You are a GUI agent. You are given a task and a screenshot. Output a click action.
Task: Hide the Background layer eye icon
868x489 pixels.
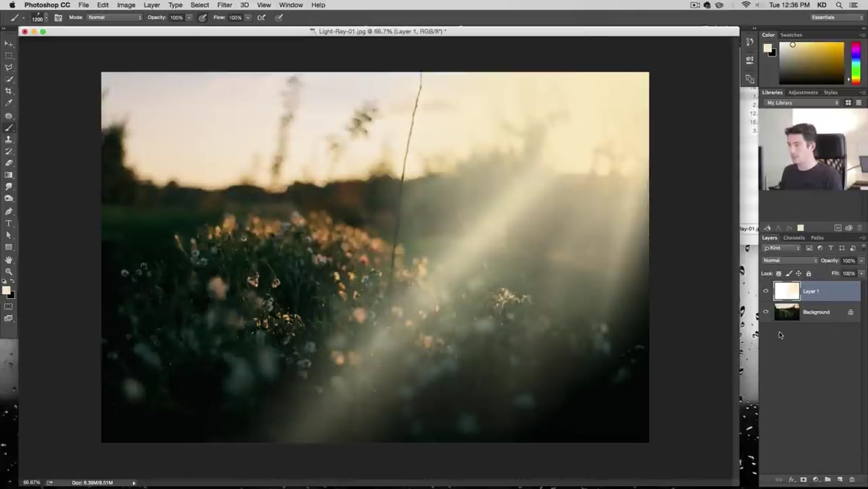coord(766,312)
